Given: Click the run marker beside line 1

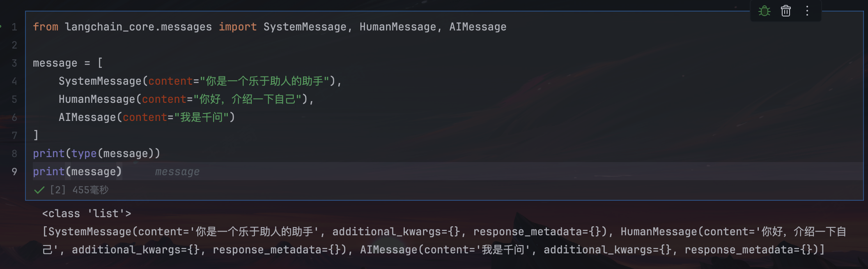Looking at the screenshot, I should coord(1,27).
